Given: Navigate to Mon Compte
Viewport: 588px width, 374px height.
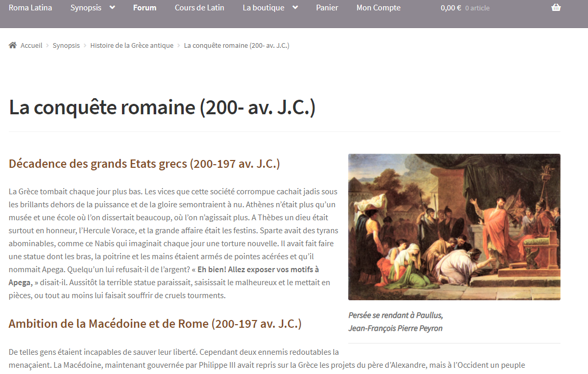Looking at the screenshot, I should tap(378, 8).
